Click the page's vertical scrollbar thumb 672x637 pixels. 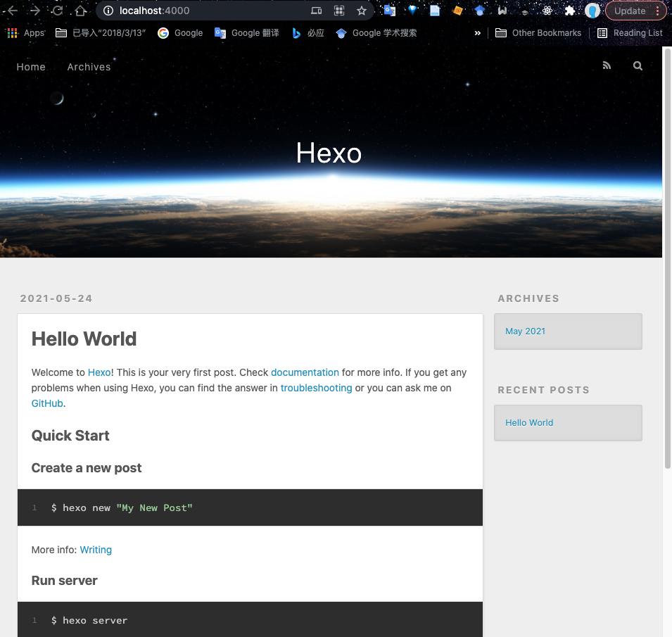[667, 258]
